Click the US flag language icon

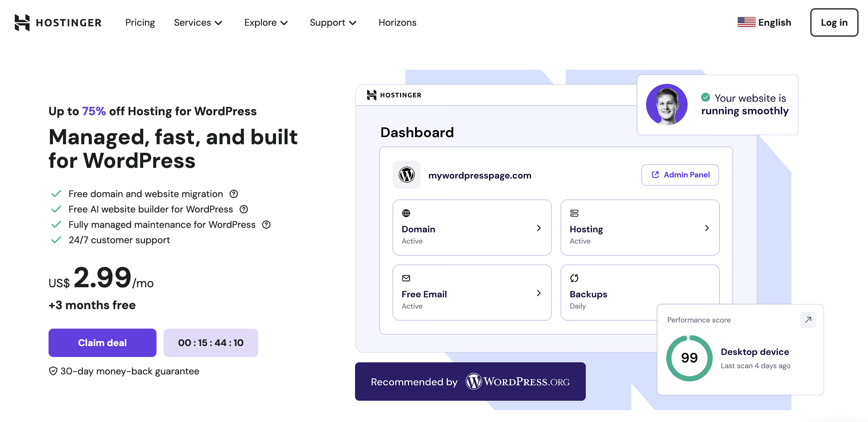point(746,22)
